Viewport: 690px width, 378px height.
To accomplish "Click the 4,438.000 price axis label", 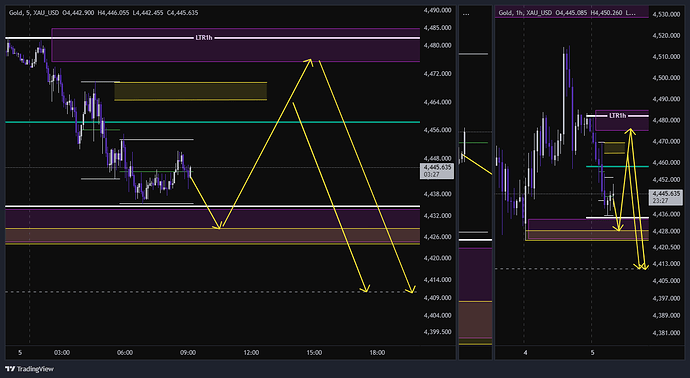I will pyautogui.click(x=437, y=194).
